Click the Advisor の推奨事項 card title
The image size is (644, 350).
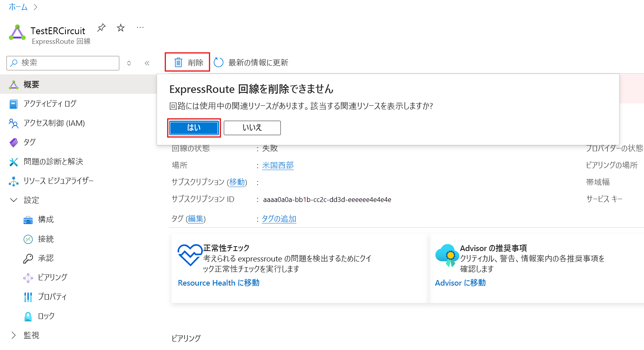point(493,248)
